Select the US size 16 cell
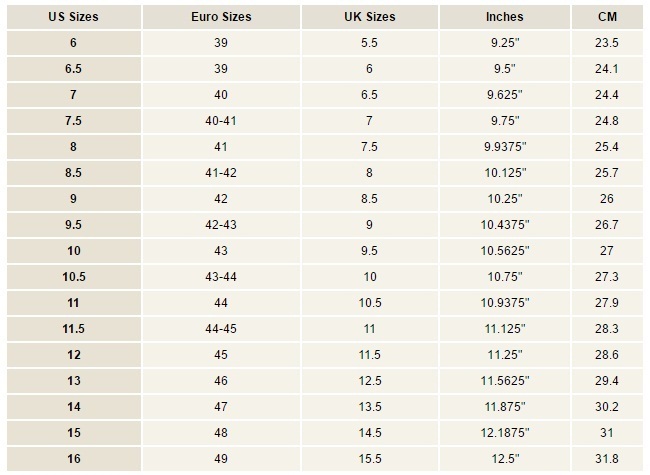Viewport: 650px width, 475px height. coord(75,459)
